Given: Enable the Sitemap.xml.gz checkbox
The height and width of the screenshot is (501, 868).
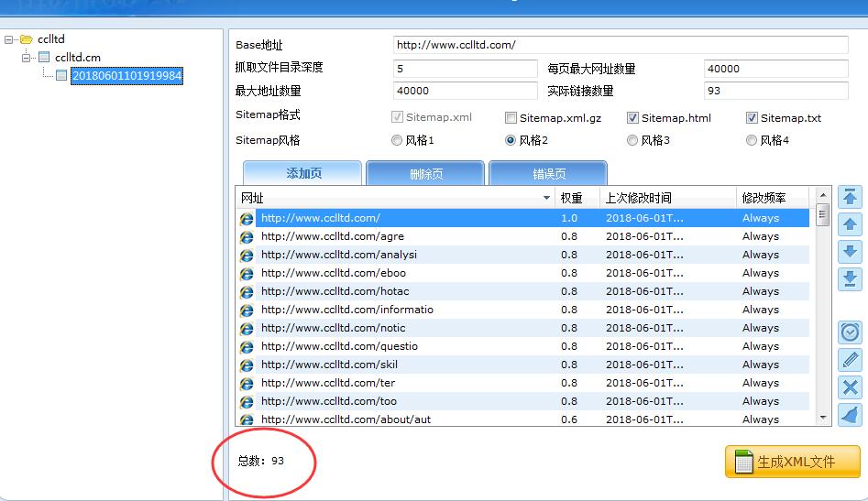Looking at the screenshot, I should [x=511, y=118].
